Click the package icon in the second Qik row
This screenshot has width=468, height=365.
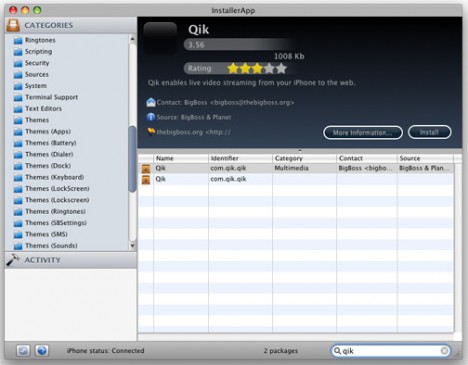click(x=146, y=180)
